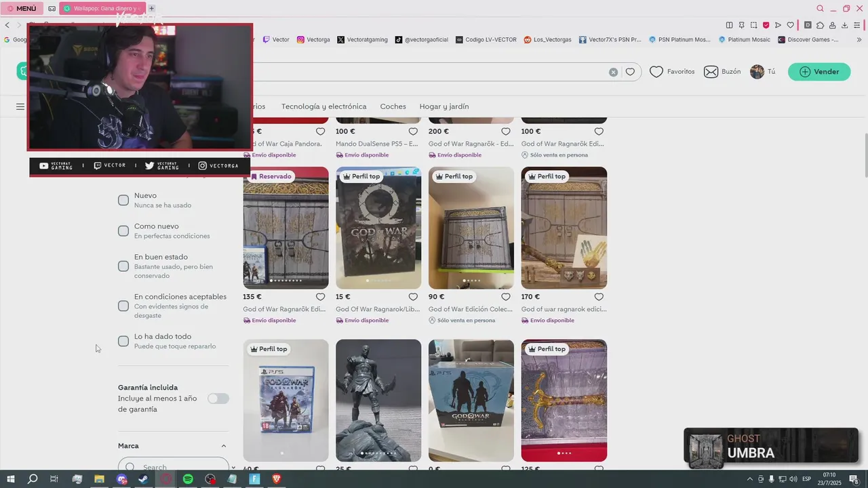868x488 pixels.
Task: Favorite the 135 € God of War Ragnarök listing
Action: click(x=320, y=297)
